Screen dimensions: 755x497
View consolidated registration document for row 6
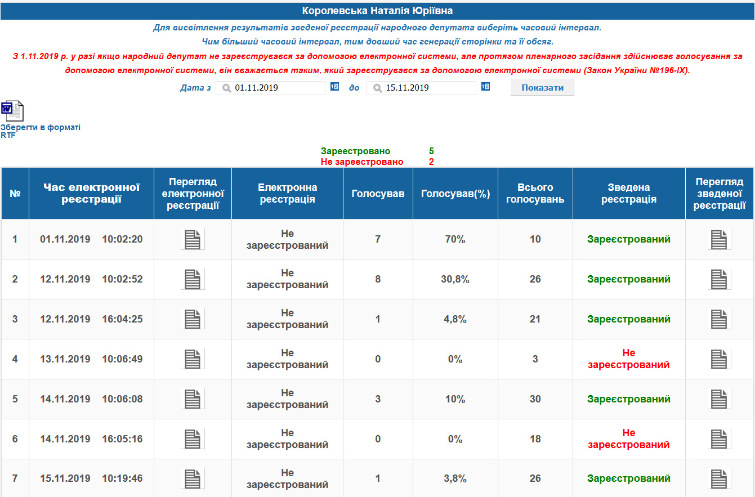pyautogui.click(x=720, y=439)
